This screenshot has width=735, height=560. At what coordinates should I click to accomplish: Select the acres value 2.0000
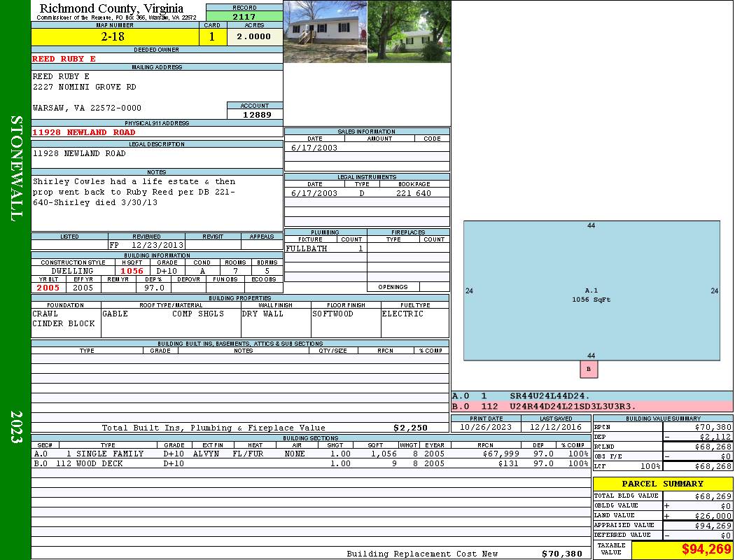click(254, 37)
